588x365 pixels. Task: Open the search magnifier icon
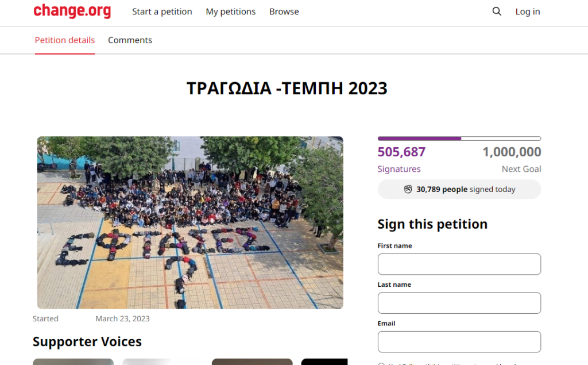click(x=497, y=11)
